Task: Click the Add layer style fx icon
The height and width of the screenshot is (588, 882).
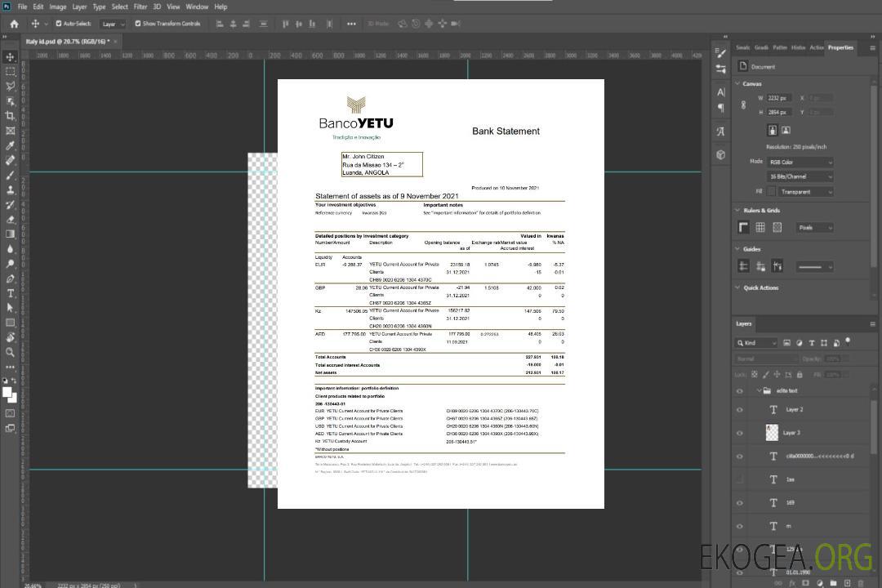Action: (x=792, y=583)
